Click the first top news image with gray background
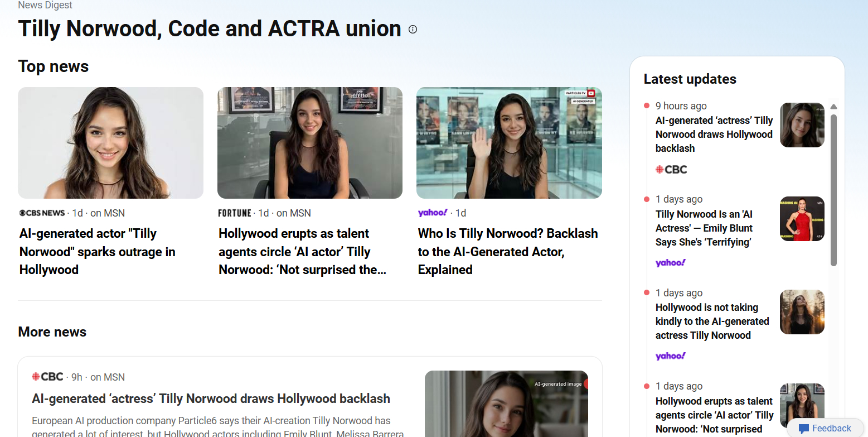 click(110, 143)
